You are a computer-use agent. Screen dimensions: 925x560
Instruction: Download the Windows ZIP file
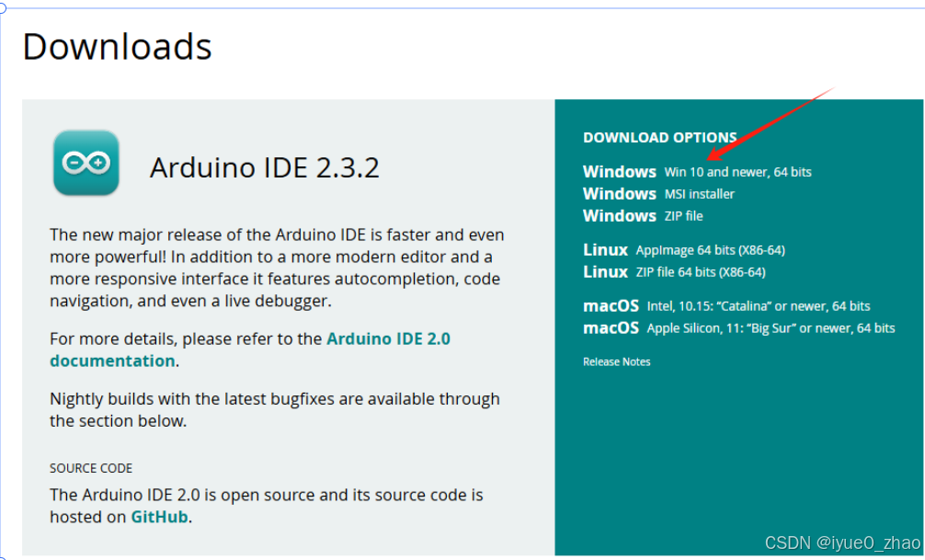pyautogui.click(x=643, y=216)
